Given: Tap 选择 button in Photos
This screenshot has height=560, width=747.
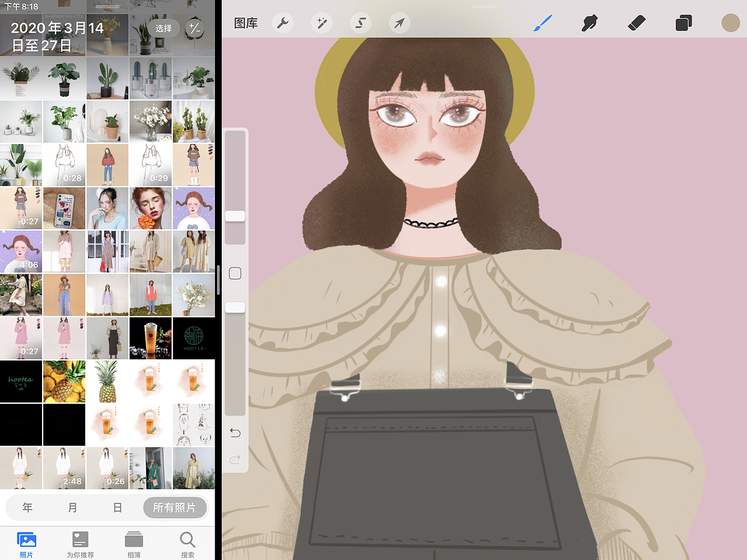Looking at the screenshot, I should pos(163,28).
